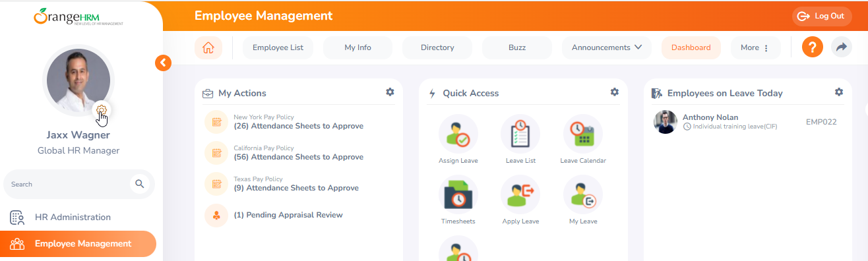Click Jaxx Wagner's profile photo

[78, 80]
